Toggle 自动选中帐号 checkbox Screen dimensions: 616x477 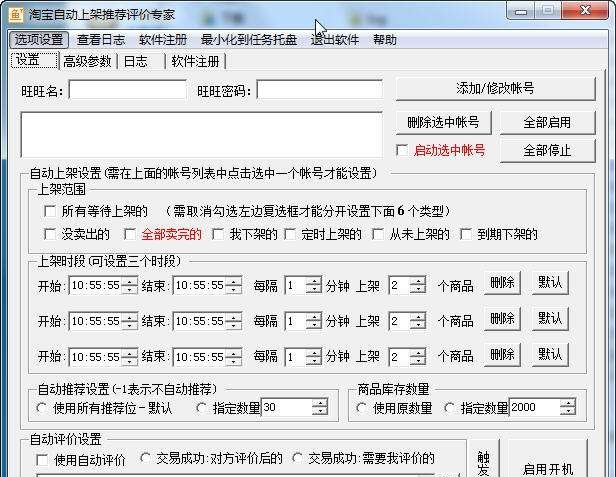402,150
